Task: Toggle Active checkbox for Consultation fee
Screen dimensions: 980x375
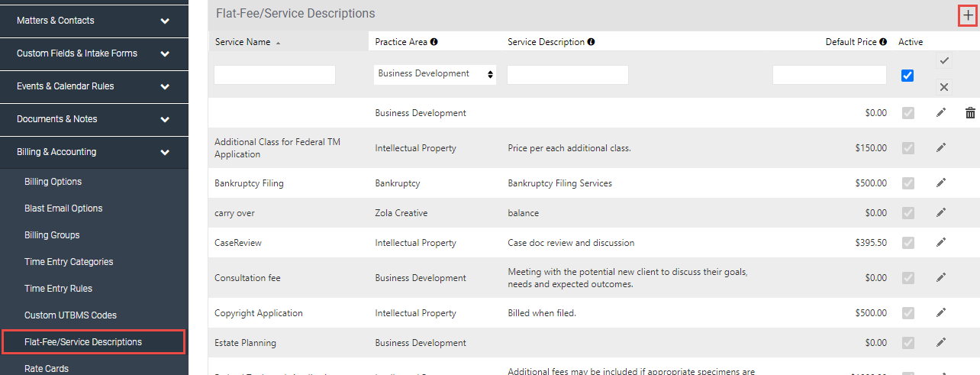Action: click(907, 278)
